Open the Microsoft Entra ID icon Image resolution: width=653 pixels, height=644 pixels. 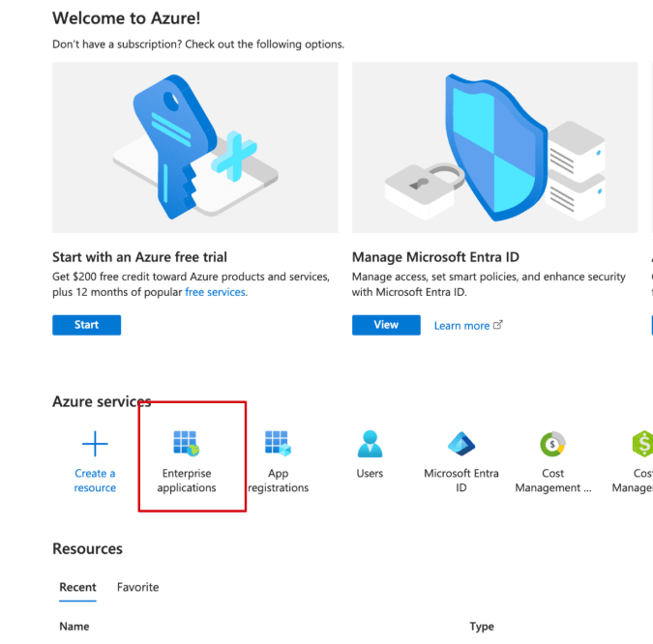[x=461, y=444]
